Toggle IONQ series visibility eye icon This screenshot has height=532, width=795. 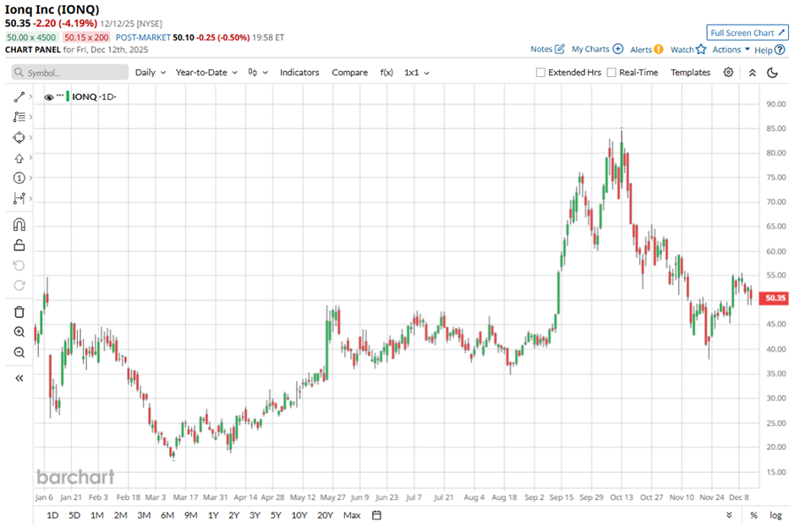[49, 97]
